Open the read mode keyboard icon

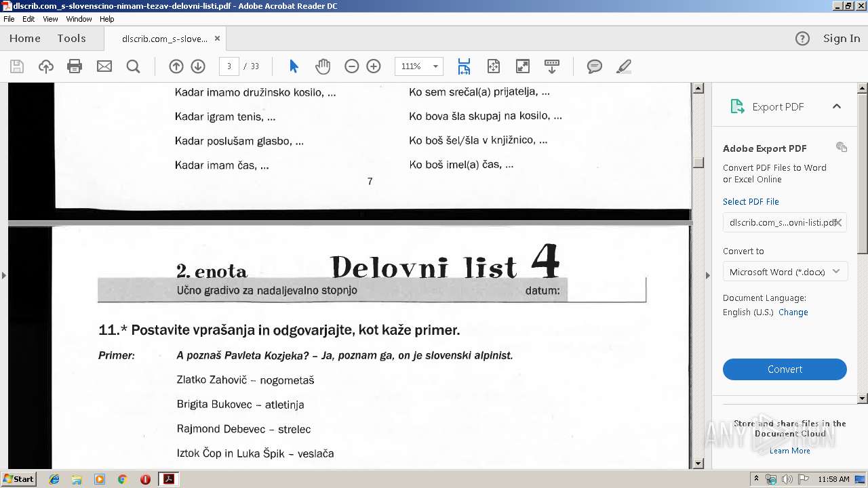[551, 66]
